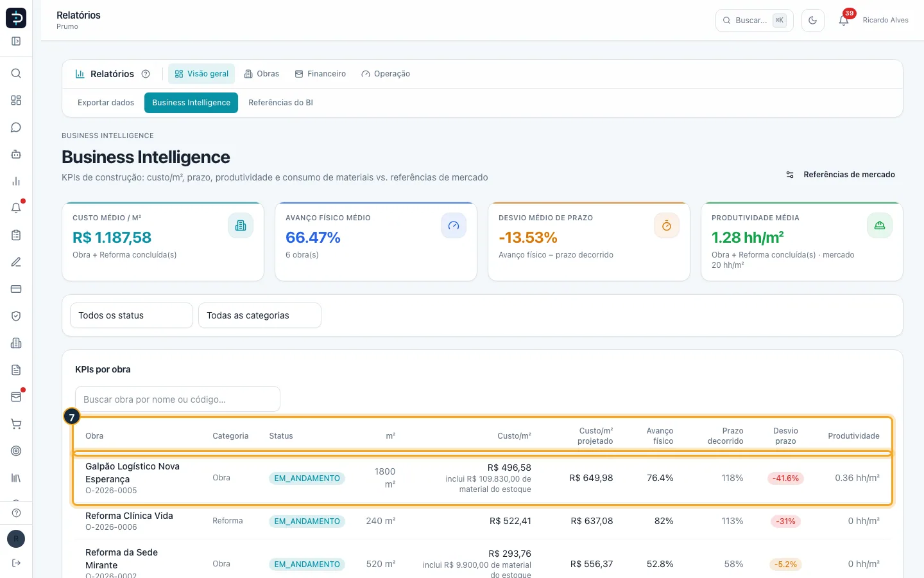Click the logout icon at sidebar bottom
Image resolution: width=924 pixels, height=578 pixels.
click(16, 563)
